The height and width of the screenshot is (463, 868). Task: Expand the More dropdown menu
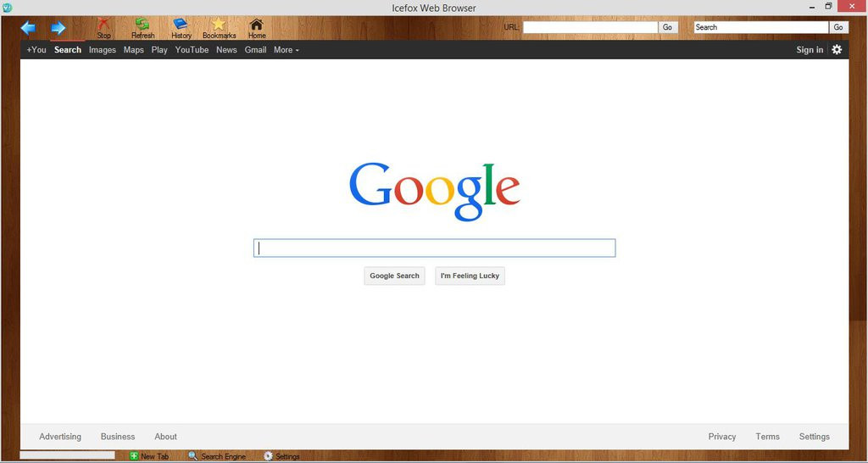coord(287,50)
